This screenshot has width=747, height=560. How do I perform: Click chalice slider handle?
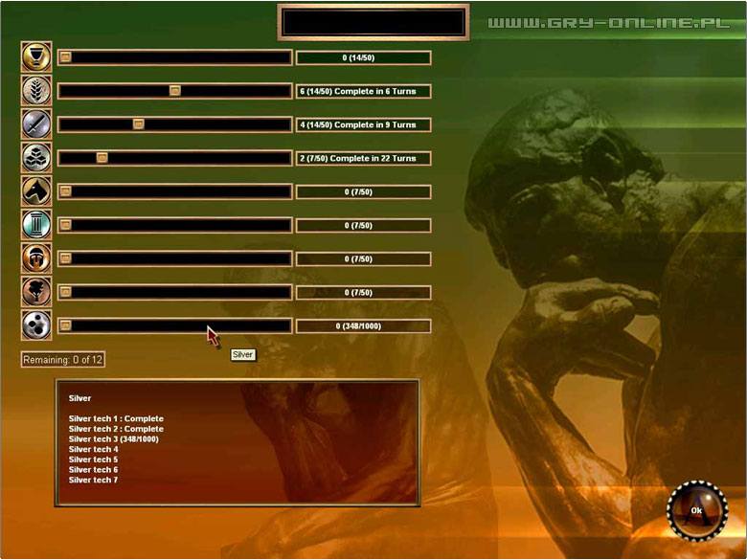tap(66, 57)
